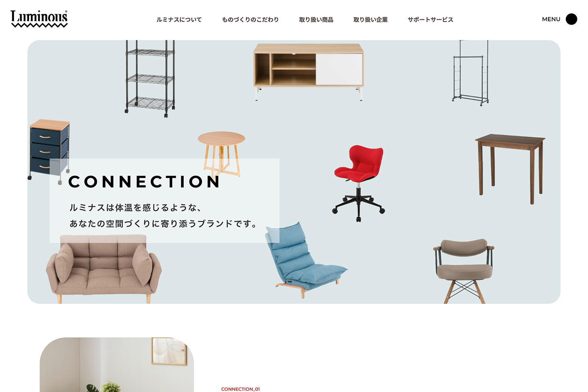This screenshot has width=588, height=392.
Task: Click the beige two-seat sofa image
Action: (x=104, y=269)
